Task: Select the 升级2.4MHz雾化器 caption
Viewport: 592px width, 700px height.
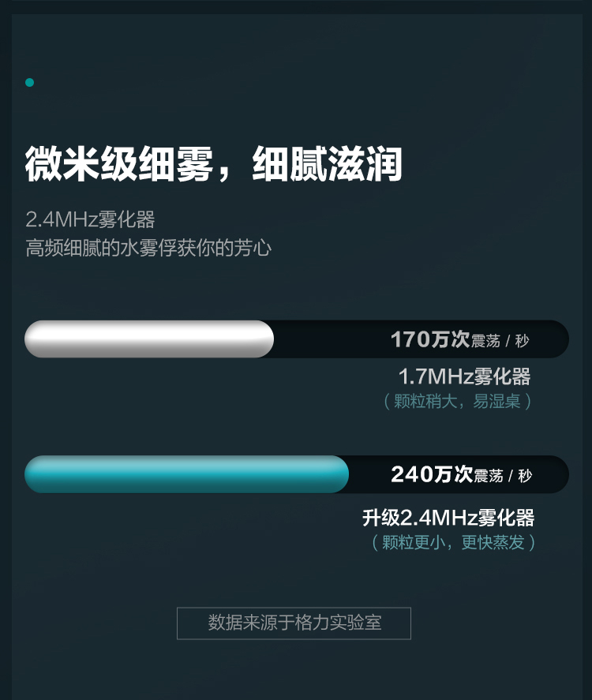Action: [x=448, y=518]
